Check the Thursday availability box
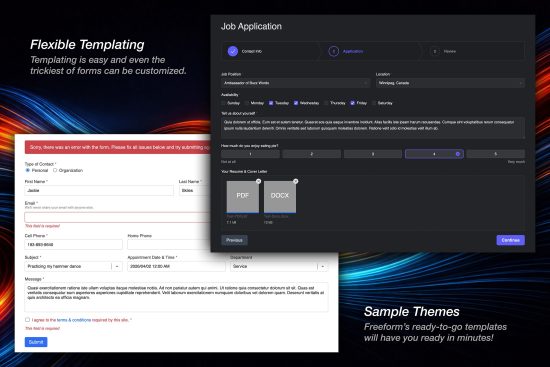This screenshot has height=367, width=550. (x=326, y=103)
